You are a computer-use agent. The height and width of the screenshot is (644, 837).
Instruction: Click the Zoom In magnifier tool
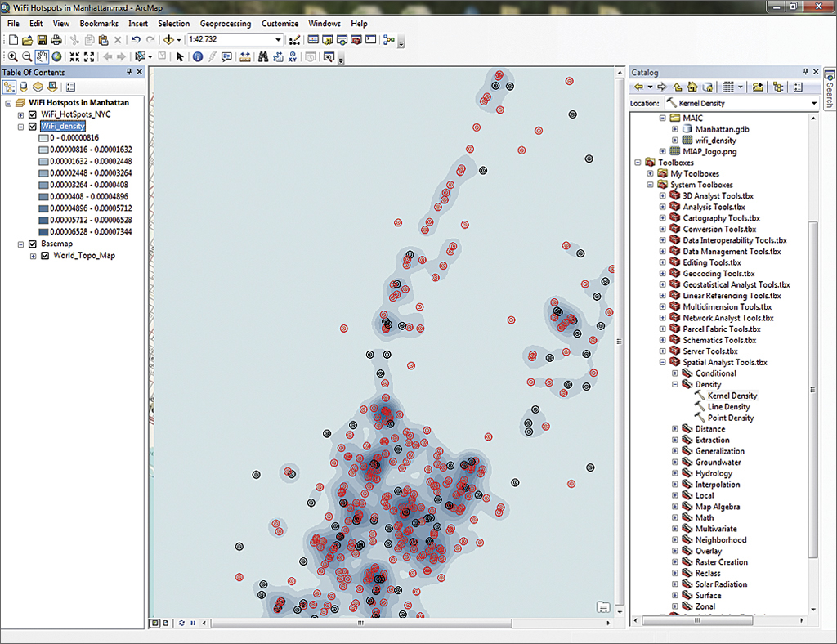tap(12, 56)
